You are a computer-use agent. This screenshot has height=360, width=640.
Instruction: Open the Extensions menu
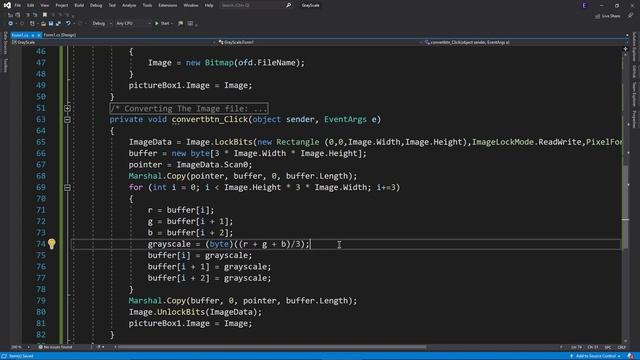(x=168, y=5)
